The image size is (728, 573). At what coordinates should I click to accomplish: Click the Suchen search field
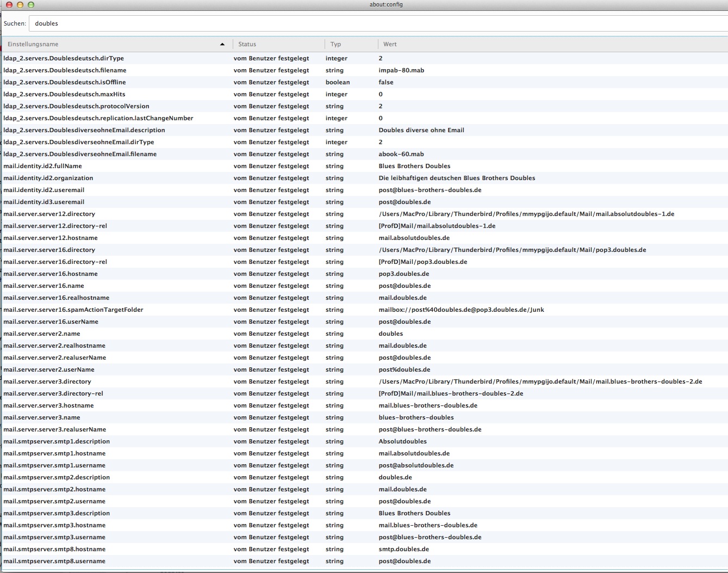(x=375, y=23)
